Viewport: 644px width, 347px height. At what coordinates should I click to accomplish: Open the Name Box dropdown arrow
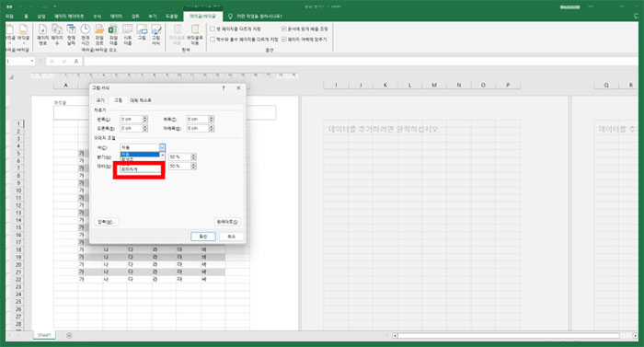[x=32, y=62]
